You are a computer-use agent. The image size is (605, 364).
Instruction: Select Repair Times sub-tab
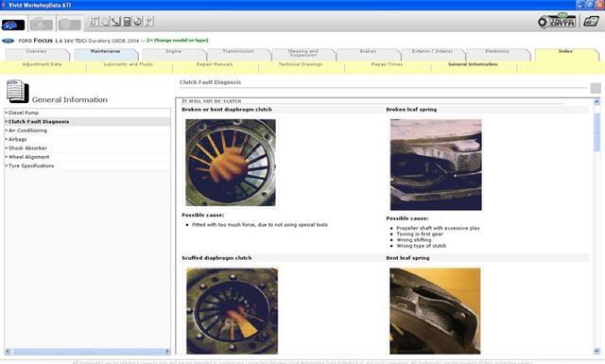[387, 64]
